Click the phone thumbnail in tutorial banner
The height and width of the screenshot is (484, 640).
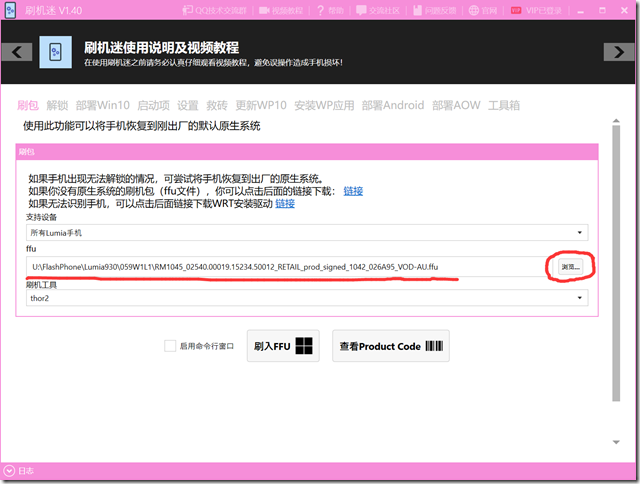55,52
